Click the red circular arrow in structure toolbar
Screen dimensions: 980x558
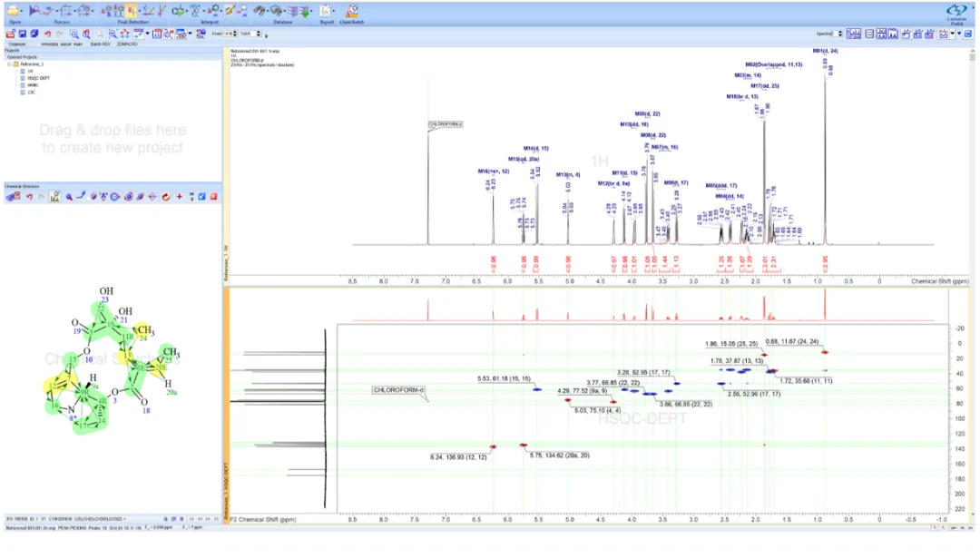(166, 197)
